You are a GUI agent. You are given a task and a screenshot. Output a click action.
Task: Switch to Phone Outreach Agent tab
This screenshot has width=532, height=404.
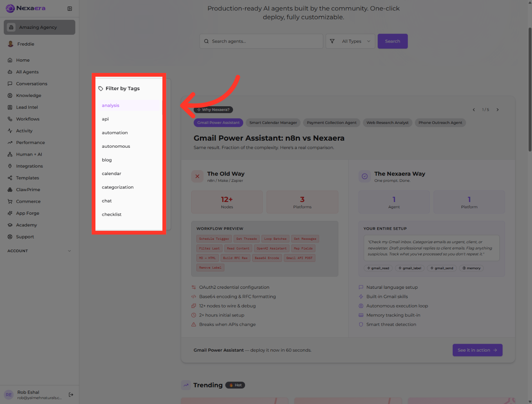(440, 123)
